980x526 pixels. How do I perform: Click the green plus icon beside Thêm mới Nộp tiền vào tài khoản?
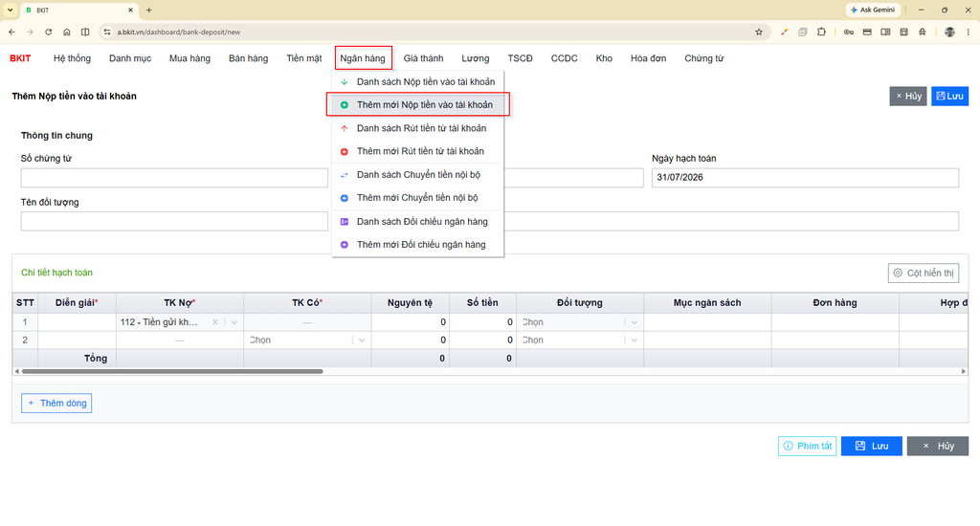(x=344, y=105)
